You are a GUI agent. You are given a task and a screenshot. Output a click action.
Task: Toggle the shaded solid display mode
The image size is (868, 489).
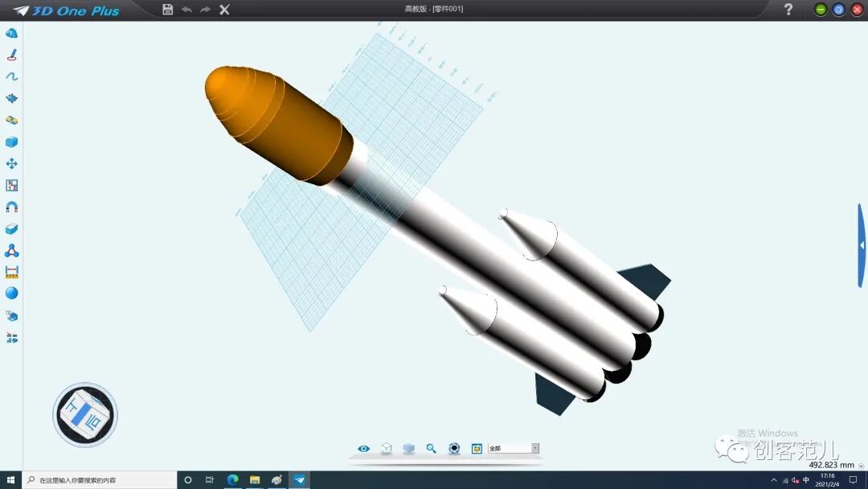pyautogui.click(x=409, y=448)
